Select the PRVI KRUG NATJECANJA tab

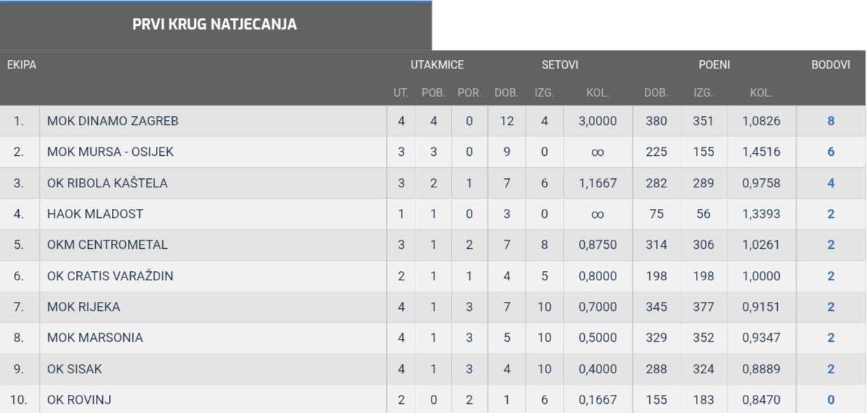point(215,25)
